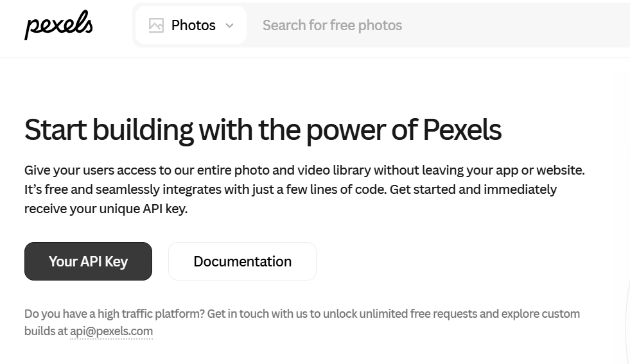Viewport: 630px width, 364px height.
Task: Click the image icon beside Photos
Action: click(156, 26)
